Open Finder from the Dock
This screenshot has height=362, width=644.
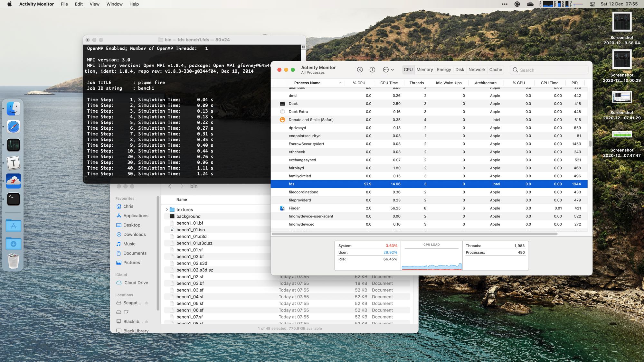point(13,109)
